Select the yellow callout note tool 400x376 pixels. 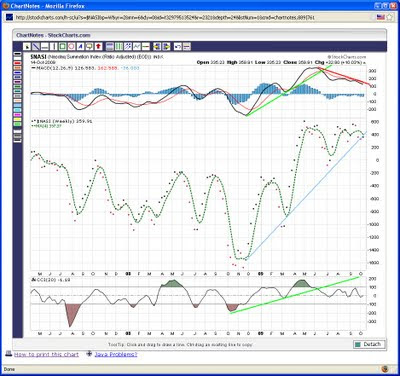89,47
